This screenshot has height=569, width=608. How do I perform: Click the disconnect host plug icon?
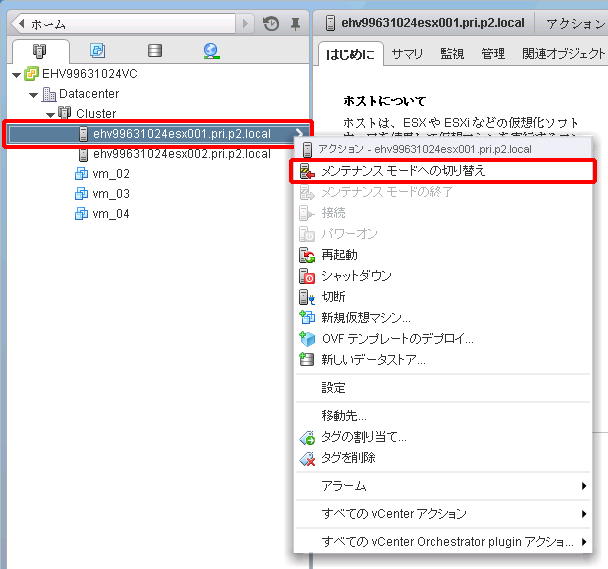[x=307, y=297]
